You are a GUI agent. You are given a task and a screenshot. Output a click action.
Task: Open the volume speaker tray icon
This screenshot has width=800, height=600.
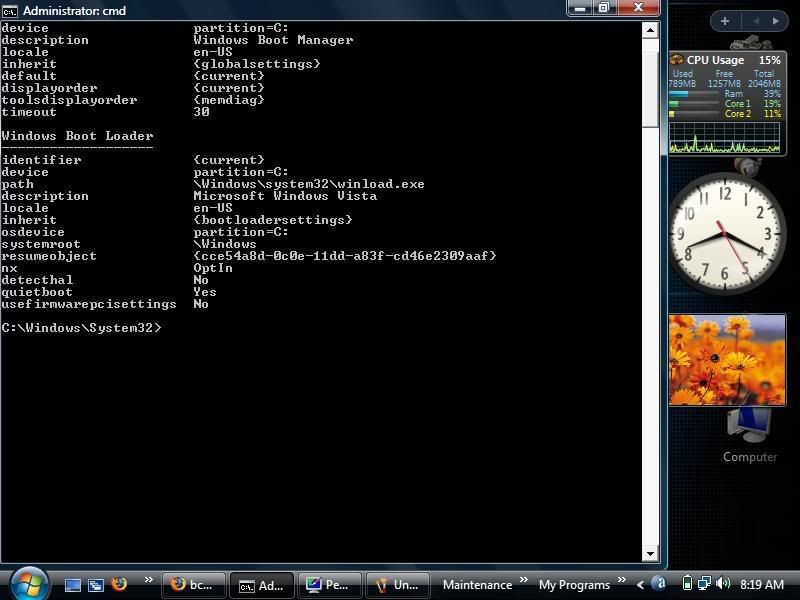(x=722, y=583)
